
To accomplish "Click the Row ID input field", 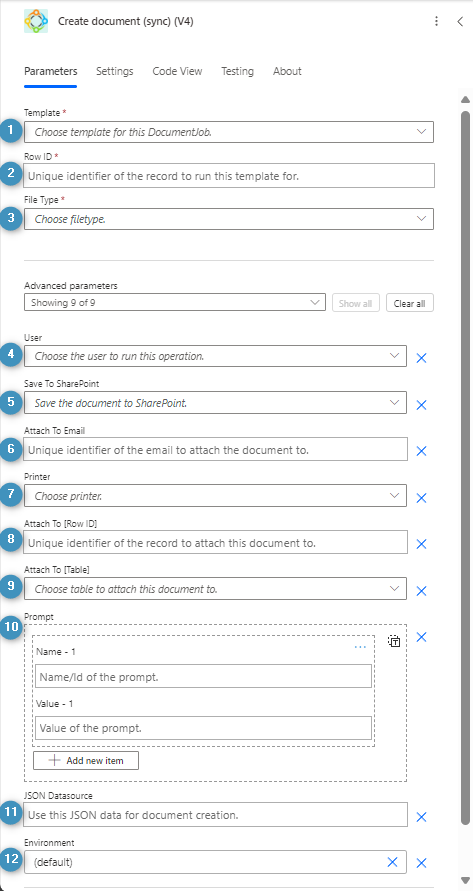I will [x=229, y=176].
